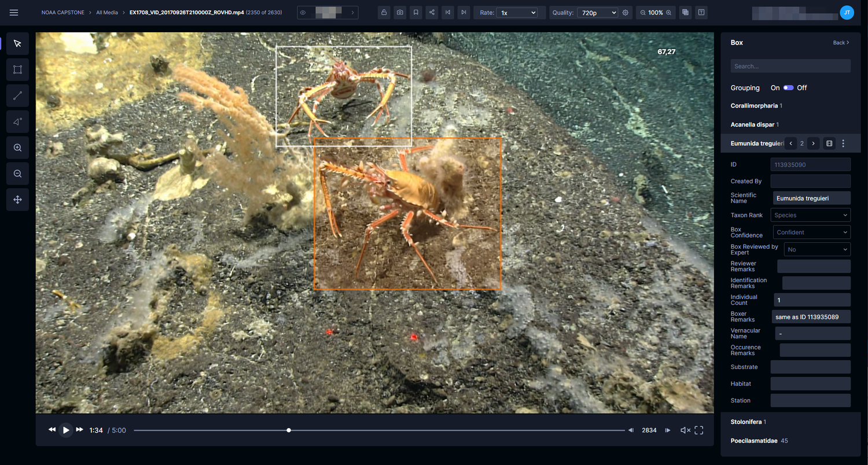Expand the Stolonifera group
Screen dimensions: 868x465
tap(790, 422)
